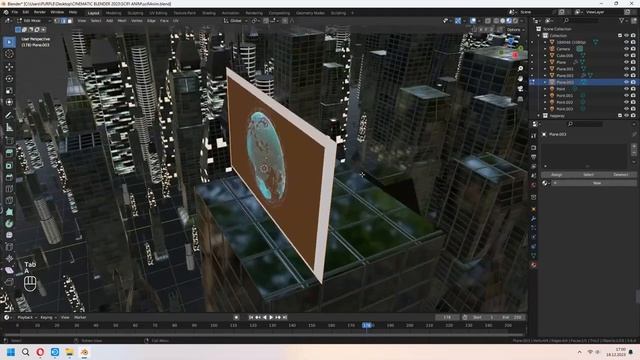Disable Point.003 in renders camera icon

click(x=633, y=109)
